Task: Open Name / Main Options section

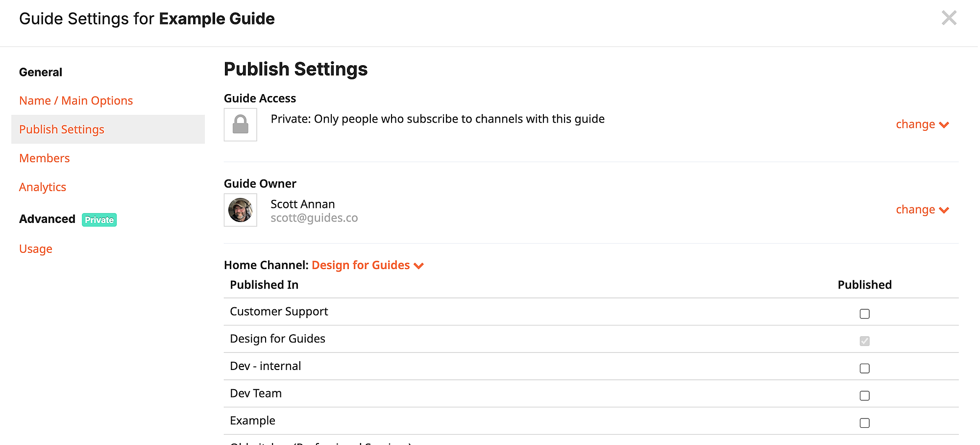Action: point(76,100)
